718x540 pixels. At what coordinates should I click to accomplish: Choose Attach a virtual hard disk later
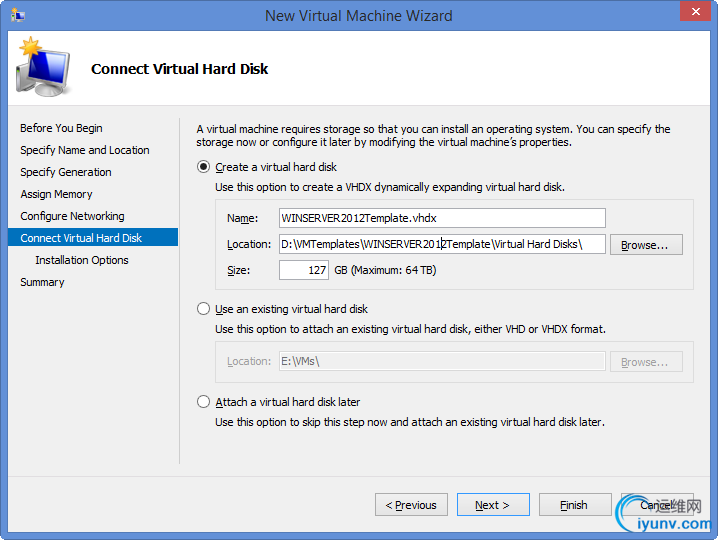203,402
